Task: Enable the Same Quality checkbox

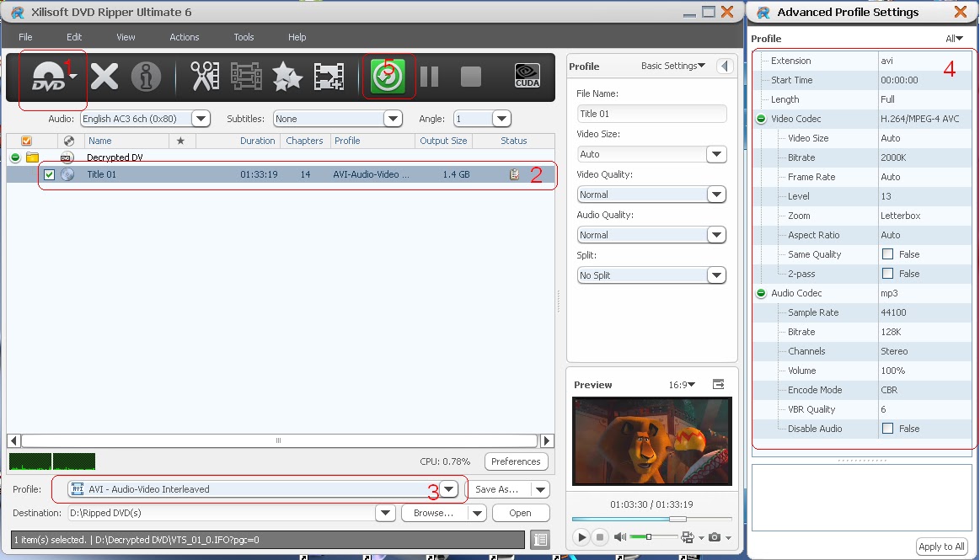Action: [887, 254]
